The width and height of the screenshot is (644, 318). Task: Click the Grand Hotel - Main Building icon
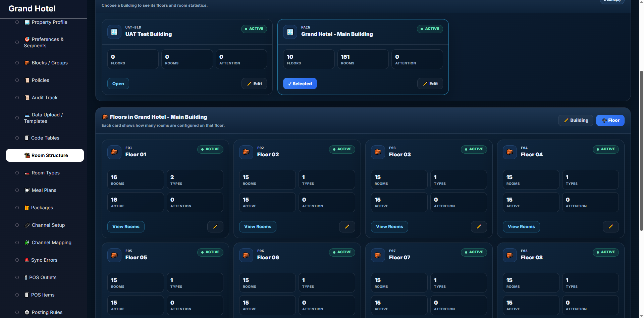(x=290, y=32)
